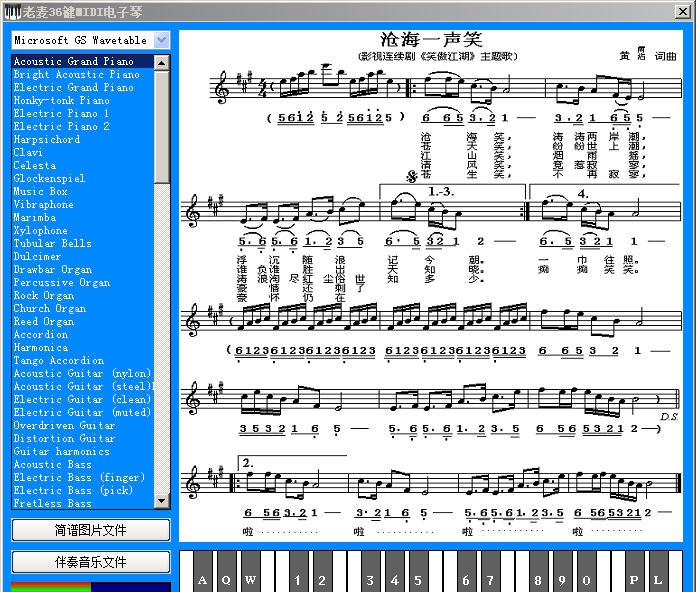Select Electric Guitar (muted)
The width and height of the screenshot is (696, 592).
coord(83,413)
